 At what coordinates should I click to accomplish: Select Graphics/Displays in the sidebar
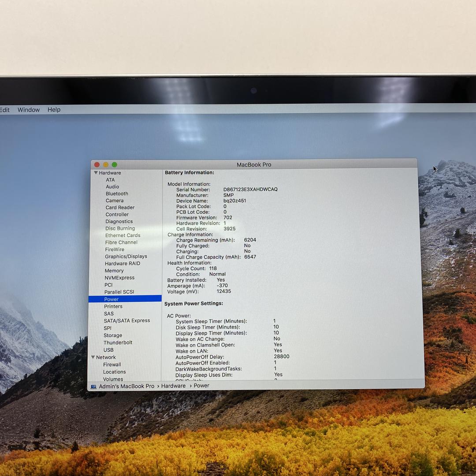coord(126,257)
